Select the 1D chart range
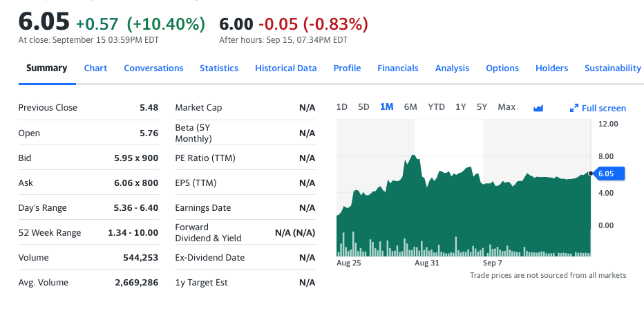The height and width of the screenshot is (318, 644). coord(342,107)
